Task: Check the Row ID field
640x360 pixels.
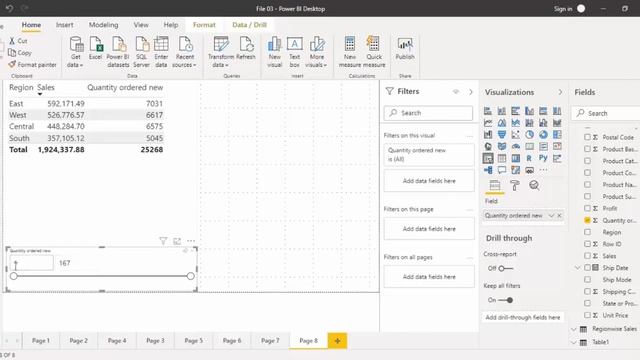Action: (x=587, y=244)
